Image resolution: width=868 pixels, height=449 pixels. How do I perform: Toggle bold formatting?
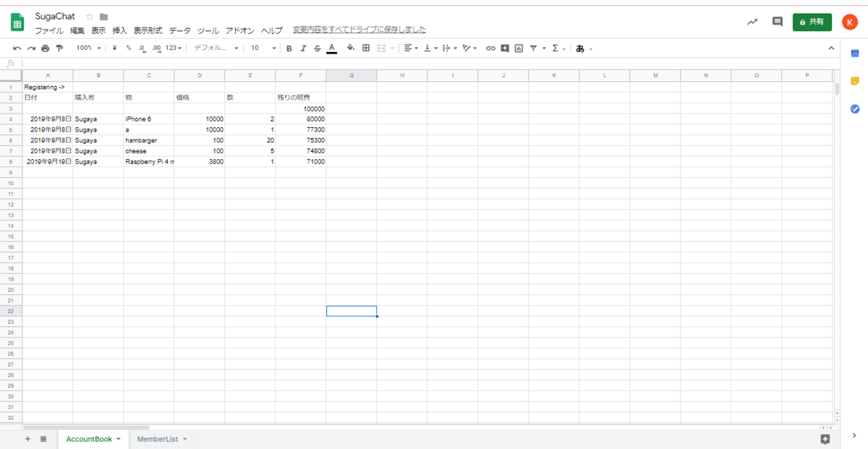[x=289, y=48]
